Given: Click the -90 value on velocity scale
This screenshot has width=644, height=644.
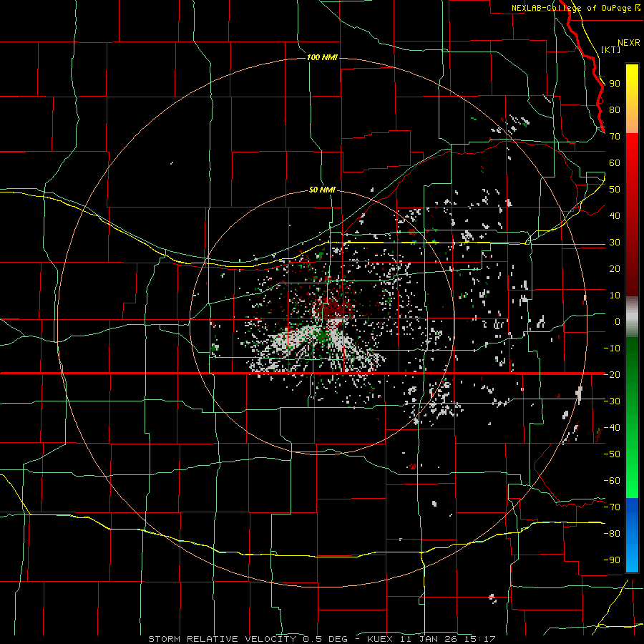Looking at the screenshot, I should 612,560.
